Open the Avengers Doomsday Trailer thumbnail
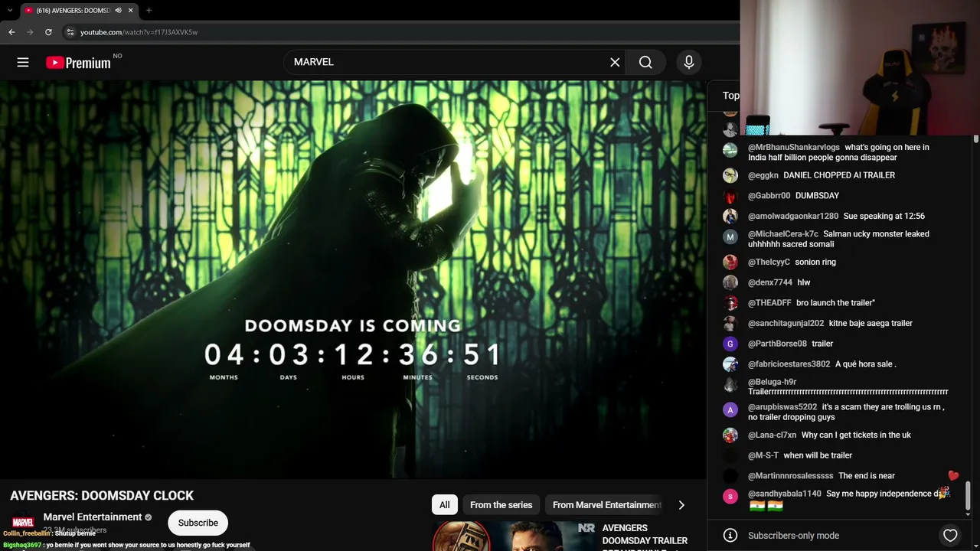This screenshot has width=980, height=551. (514, 536)
